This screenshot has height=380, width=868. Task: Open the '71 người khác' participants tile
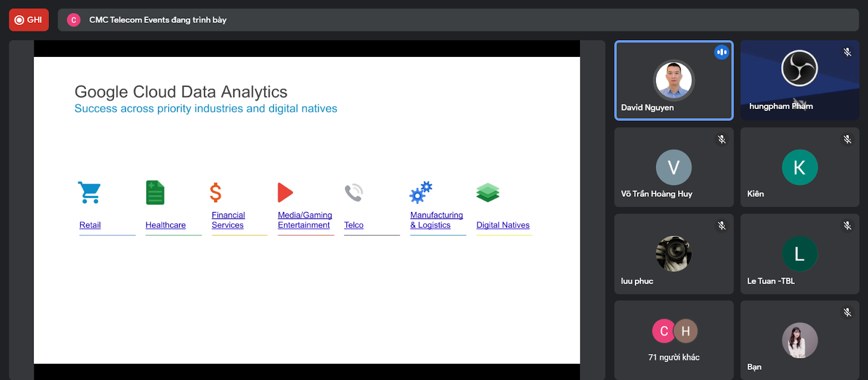674,340
